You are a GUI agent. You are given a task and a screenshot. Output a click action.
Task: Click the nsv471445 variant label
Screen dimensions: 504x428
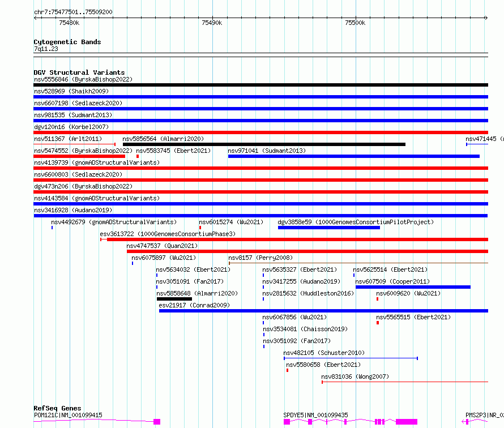pyautogui.click(x=485, y=139)
